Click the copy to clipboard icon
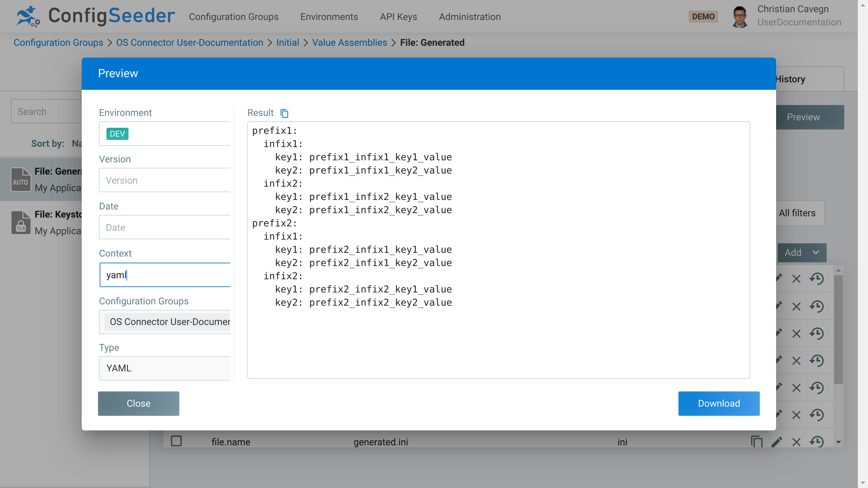The width and height of the screenshot is (868, 488). pyautogui.click(x=285, y=113)
